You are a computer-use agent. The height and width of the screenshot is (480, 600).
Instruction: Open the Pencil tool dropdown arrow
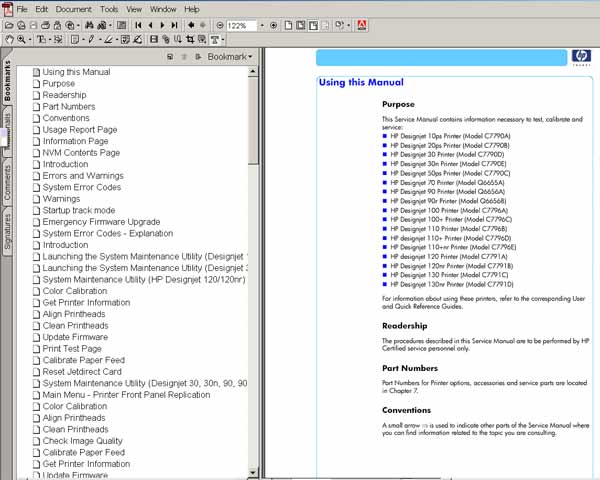[100, 40]
